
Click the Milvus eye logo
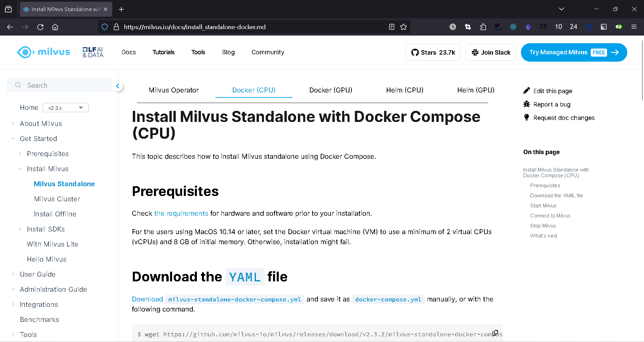pyautogui.click(x=25, y=52)
